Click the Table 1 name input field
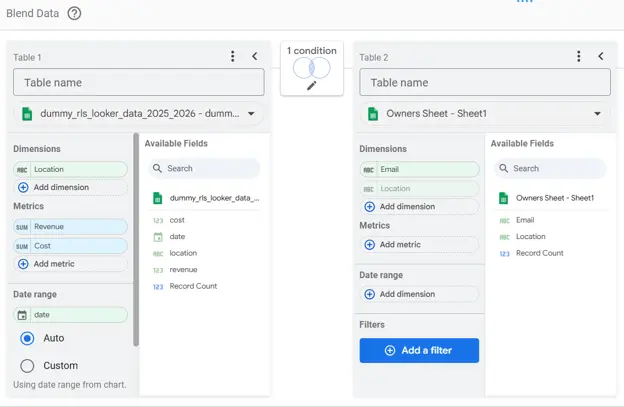624x407 pixels. coord(139,82)
